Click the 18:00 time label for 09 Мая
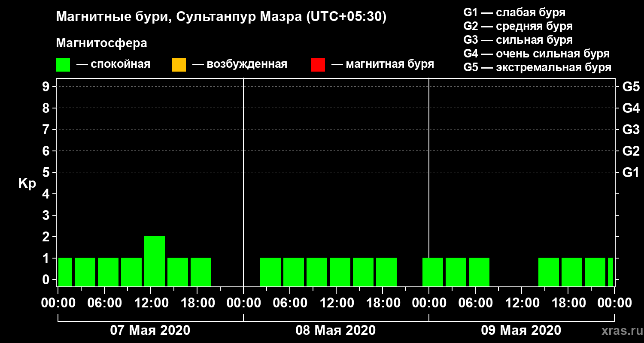Screen dimensions: 644x343 point(568,303)
